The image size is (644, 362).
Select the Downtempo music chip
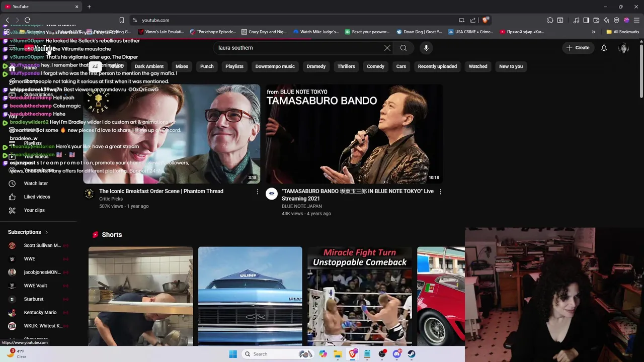tap(275, 66)
